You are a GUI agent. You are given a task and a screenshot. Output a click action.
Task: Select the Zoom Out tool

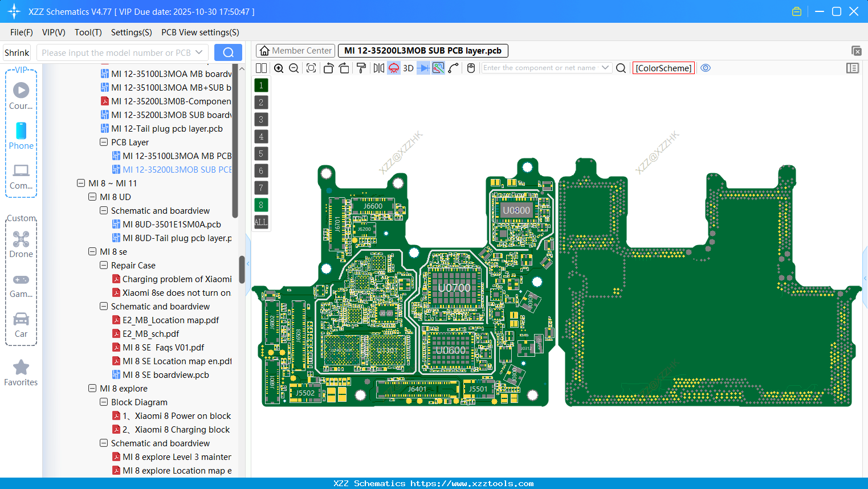click(x=294, y=68)
